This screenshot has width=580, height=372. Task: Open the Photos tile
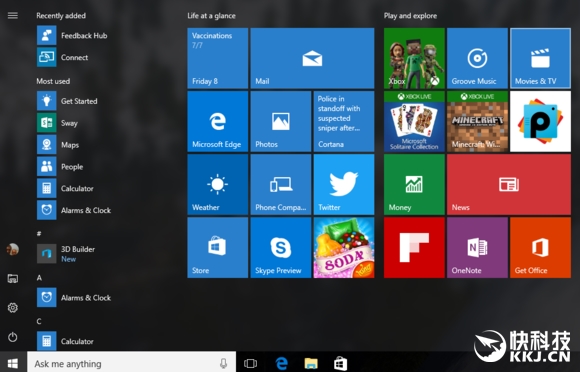[x=281, y=122]
